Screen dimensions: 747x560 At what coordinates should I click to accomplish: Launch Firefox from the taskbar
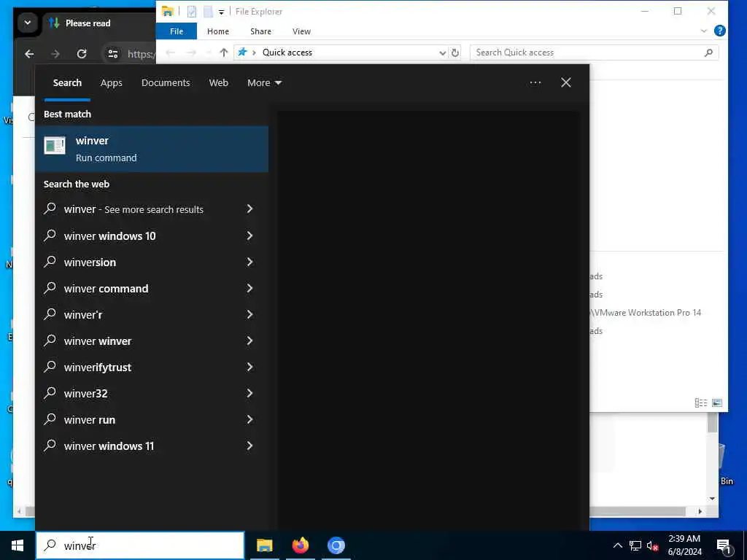pyautogui.click(x=300, y=545)
